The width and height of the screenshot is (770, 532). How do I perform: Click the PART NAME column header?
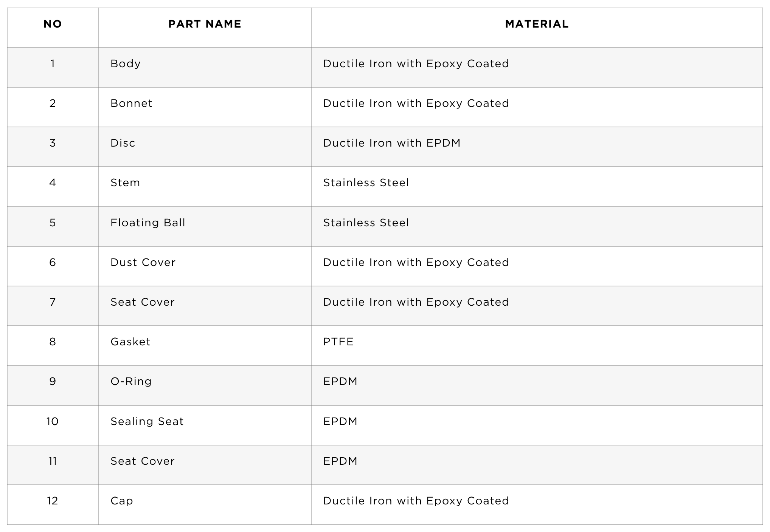coord(205,24)
